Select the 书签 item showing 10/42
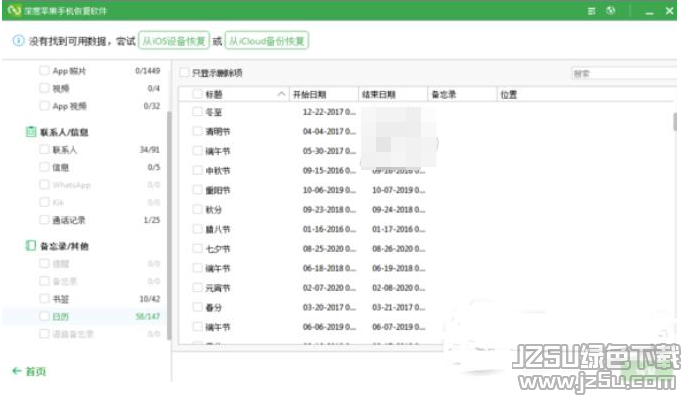682x395 pixels. [85, 298]
